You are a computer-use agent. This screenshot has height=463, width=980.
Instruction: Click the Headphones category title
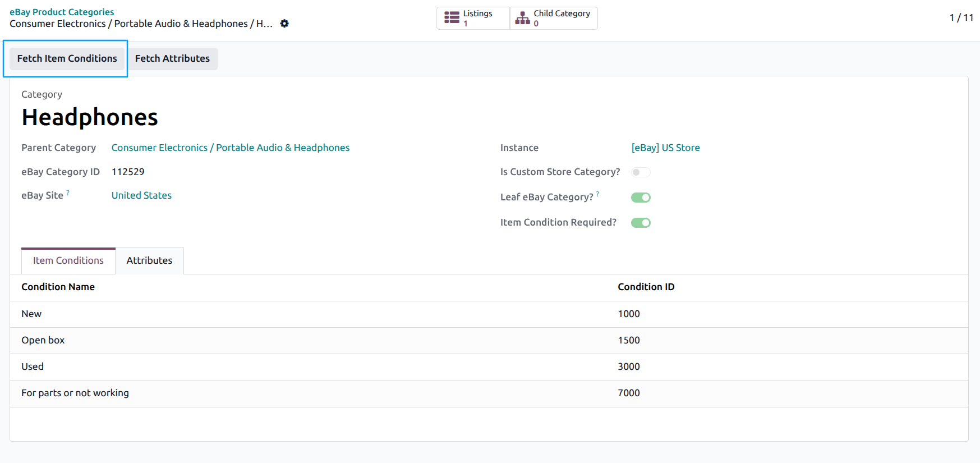(x=90, y=117)
